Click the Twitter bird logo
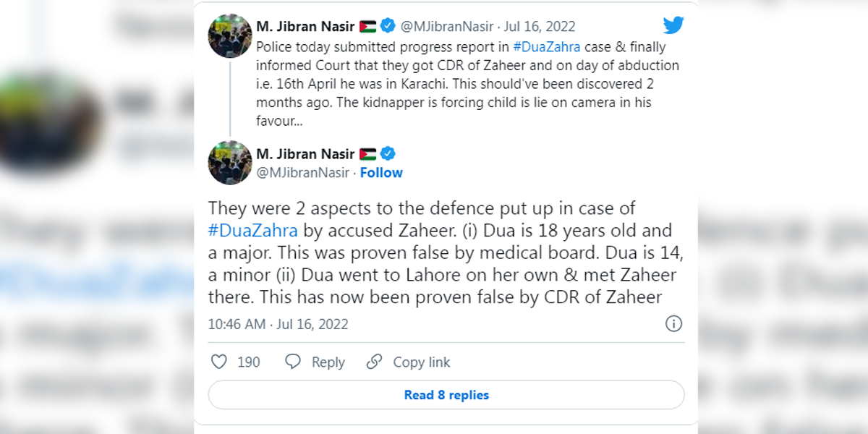This screenshot has height=434, width=868. 673,25
